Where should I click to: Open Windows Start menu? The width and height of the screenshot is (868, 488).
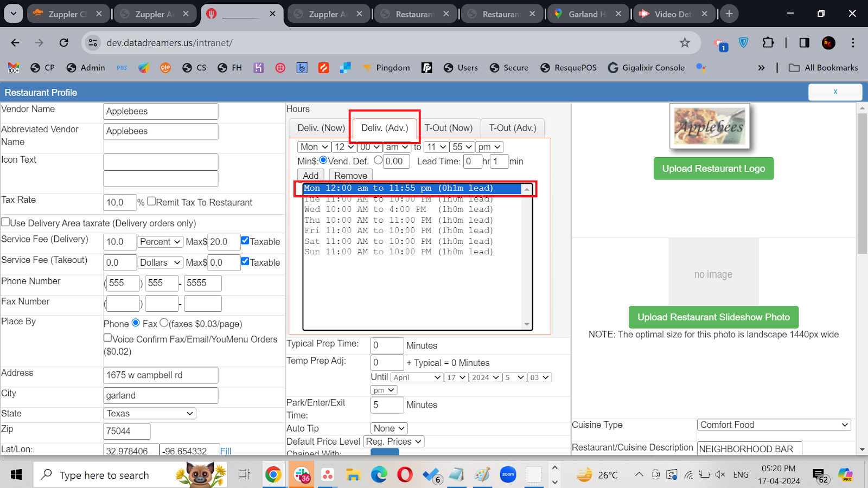tap(16, 475)
